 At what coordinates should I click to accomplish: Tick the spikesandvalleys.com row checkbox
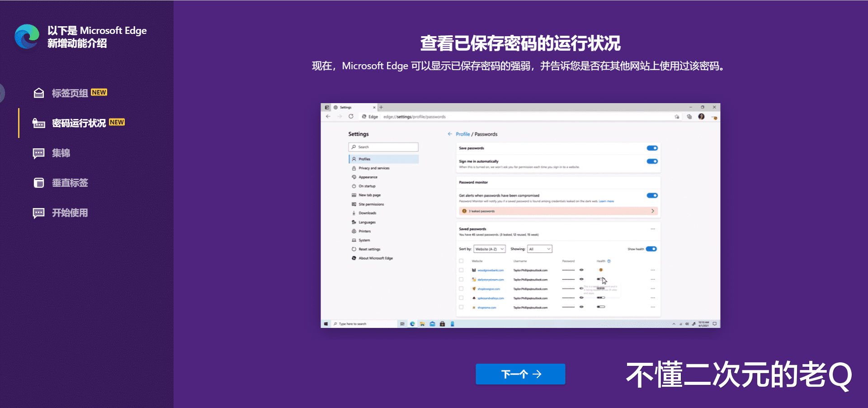(x=461, y=298)
